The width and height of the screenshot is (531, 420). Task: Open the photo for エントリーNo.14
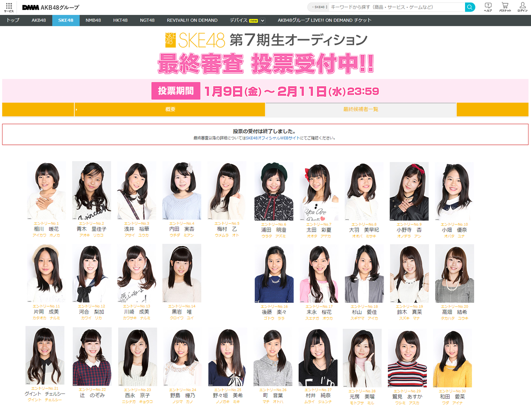pyautogui.click(x=182, y=273)
